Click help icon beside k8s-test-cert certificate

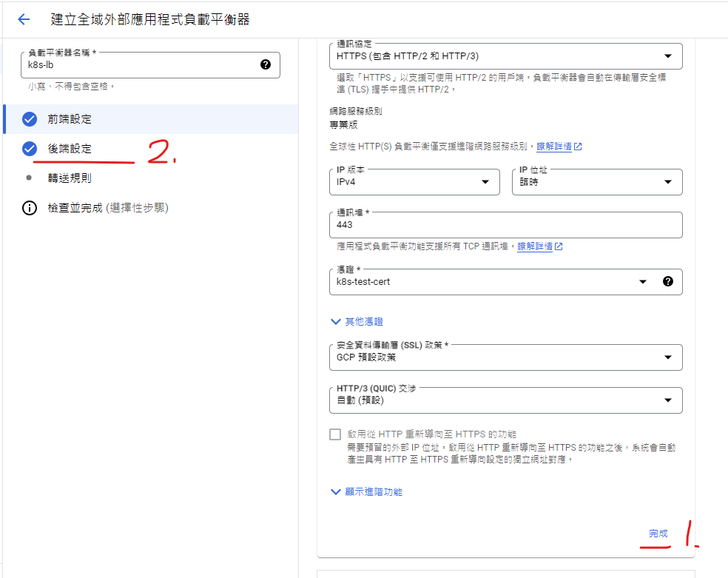668,281
